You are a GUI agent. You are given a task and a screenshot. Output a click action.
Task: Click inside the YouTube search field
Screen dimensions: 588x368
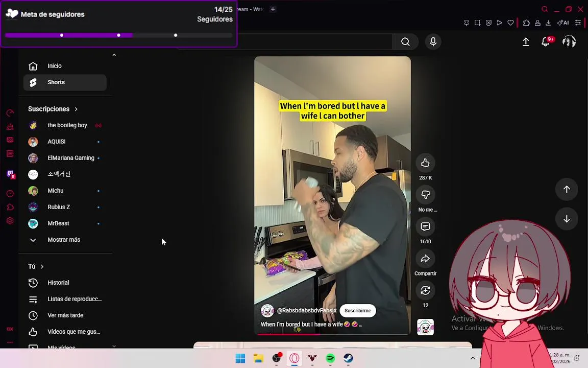[315, 42]
